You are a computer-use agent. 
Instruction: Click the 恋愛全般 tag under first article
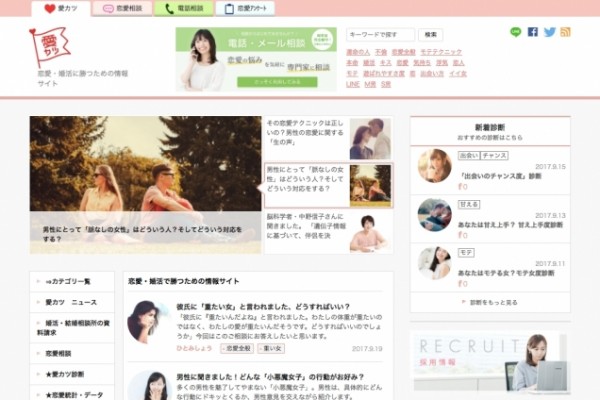[x=237, y=349]
